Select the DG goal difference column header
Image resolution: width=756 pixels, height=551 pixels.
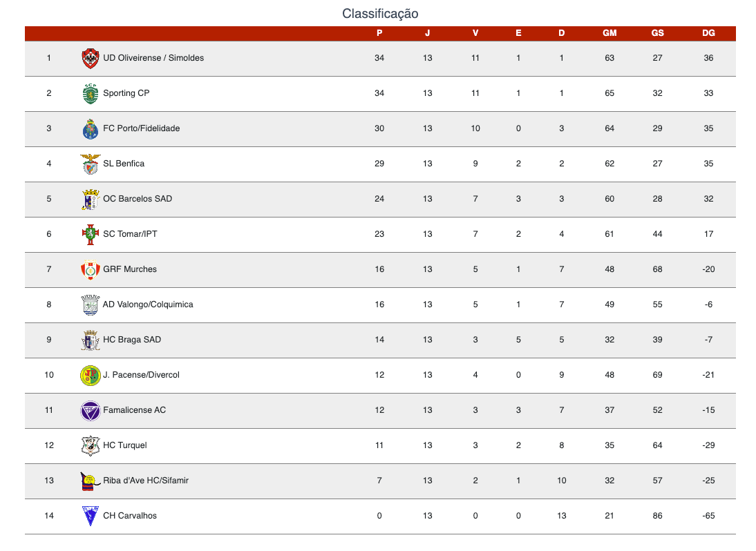708,32
